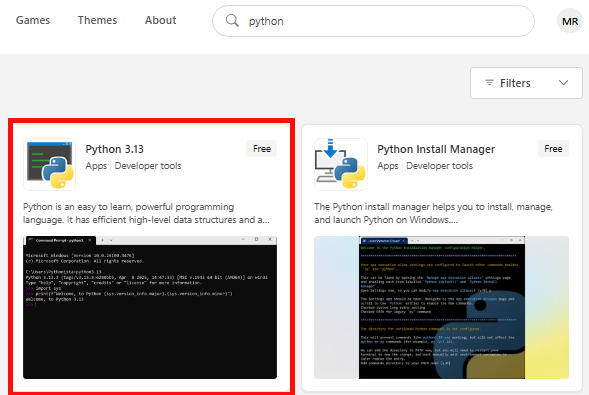Image resolution: width=589 pixels, height=395 pixels.
Task: Click the Python 3.13 description text
Action: pyautogui.click(x=146, y=213)
